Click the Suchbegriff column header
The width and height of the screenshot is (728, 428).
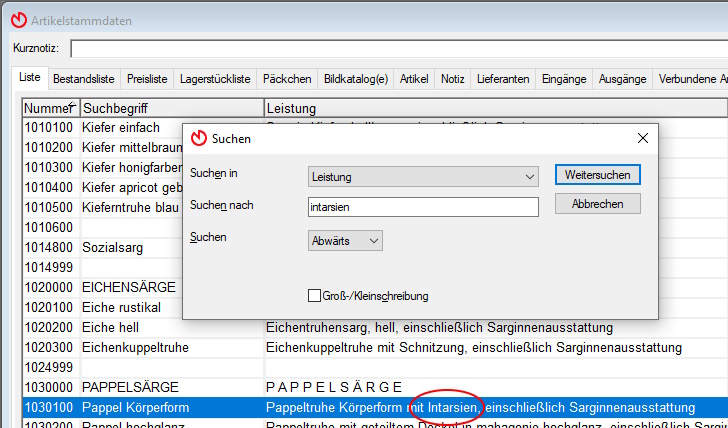click(172, 108)
